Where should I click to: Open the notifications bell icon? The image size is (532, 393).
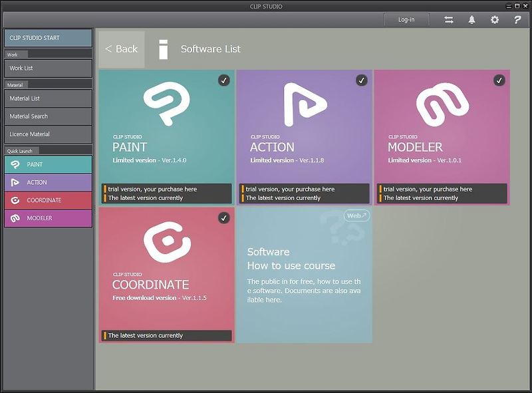(471, 20)
